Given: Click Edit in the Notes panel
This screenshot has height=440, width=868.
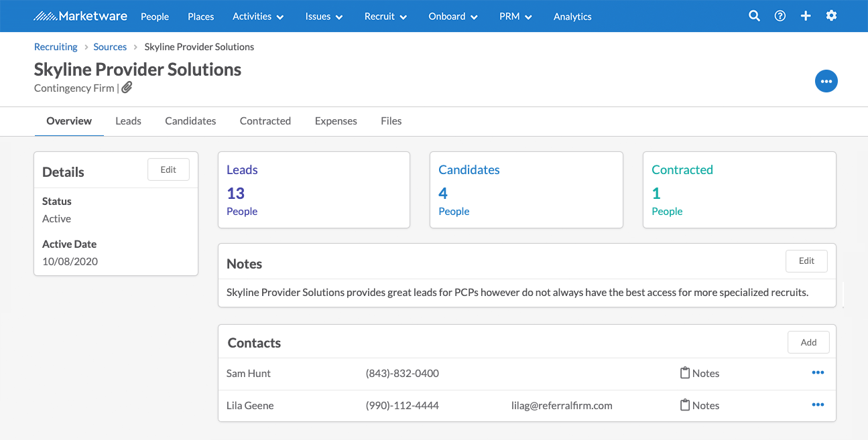Looking at the screenshot, I should (806, 261).
